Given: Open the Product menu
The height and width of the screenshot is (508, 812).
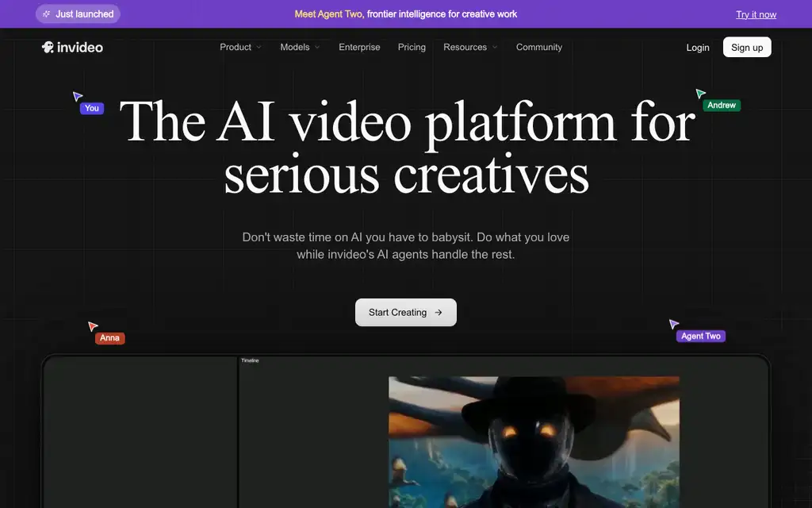Looking at the screenshot, I should (241, 47).
